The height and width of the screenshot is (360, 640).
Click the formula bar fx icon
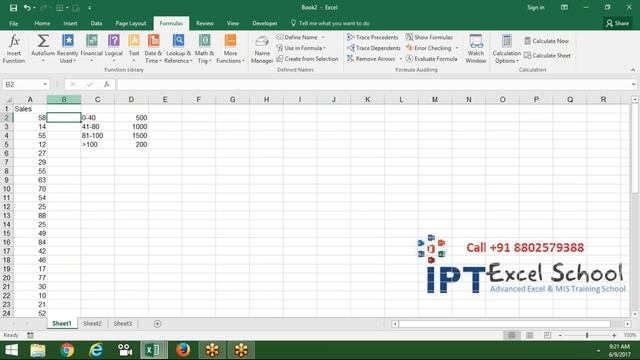click(107, 84)
